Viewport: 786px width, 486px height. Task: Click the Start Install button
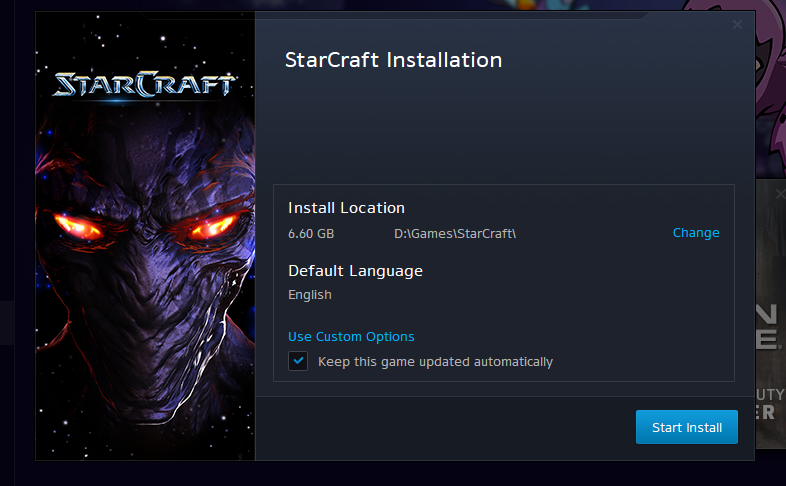pos(687,427)
